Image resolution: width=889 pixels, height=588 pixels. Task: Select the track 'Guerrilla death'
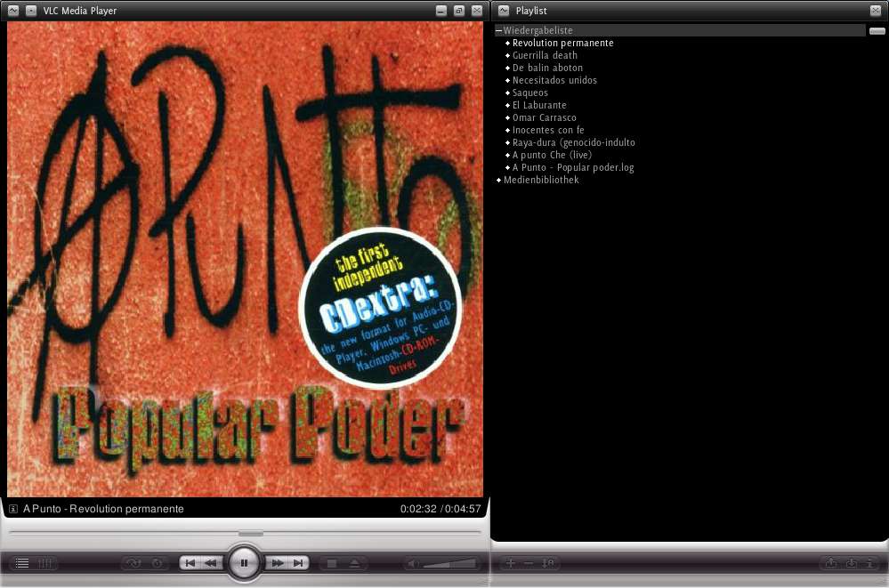(545, 55)
